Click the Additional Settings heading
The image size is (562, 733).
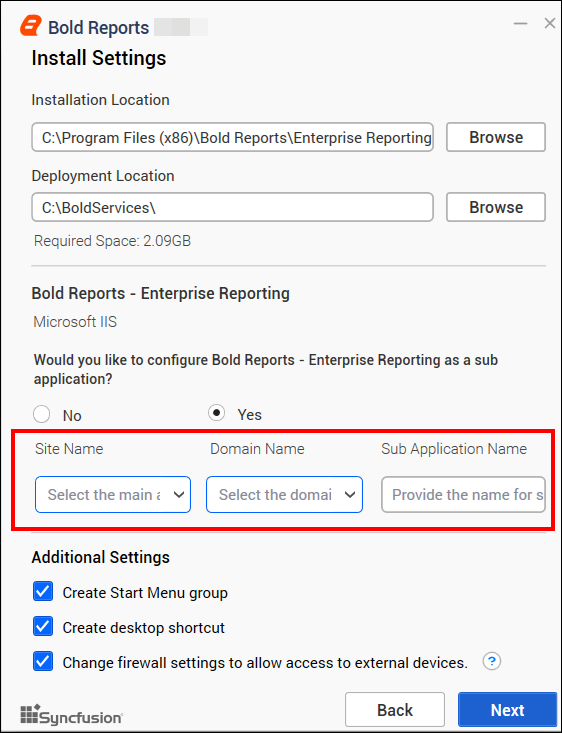click(101, 557)
